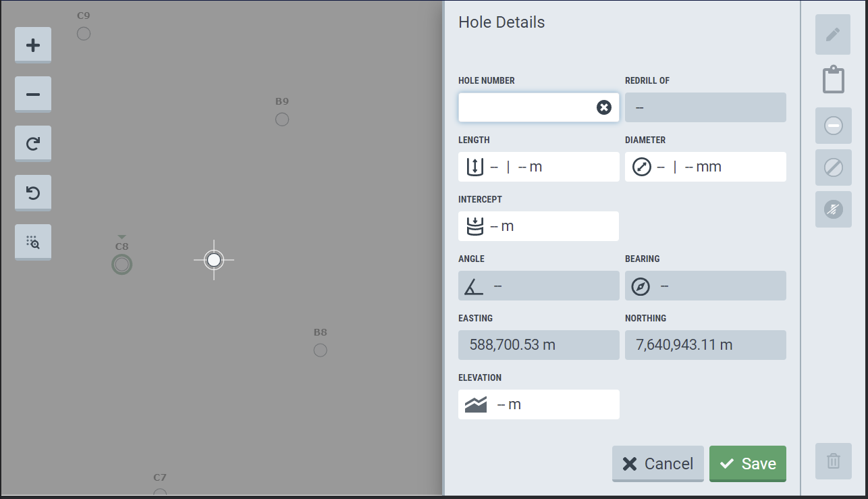Click the angle icon
Screen dimensions: 868x499
(x=474, y=286)
